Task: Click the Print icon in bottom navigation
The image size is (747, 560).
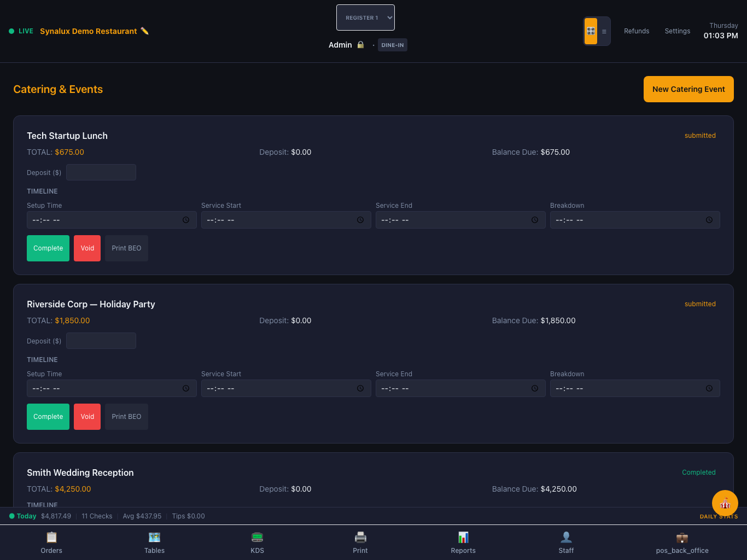Action: pos(360,537)
